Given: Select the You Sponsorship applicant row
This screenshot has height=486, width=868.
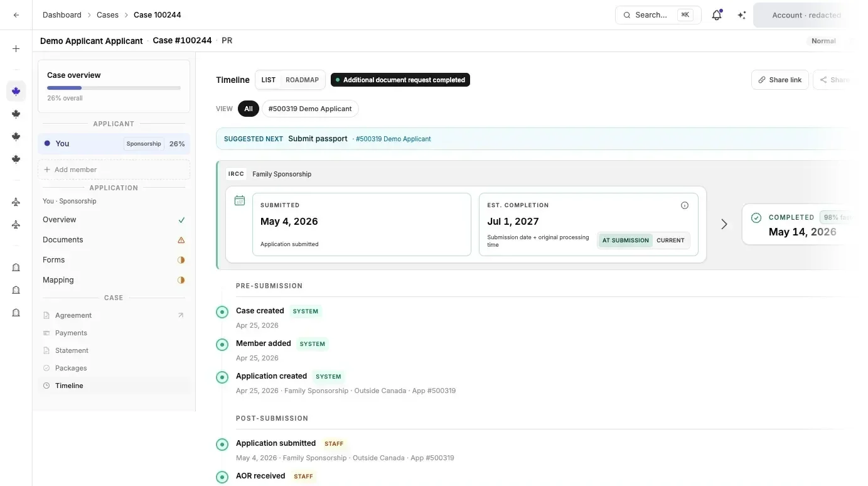Looking at the screenshot, I should point(114,144).
